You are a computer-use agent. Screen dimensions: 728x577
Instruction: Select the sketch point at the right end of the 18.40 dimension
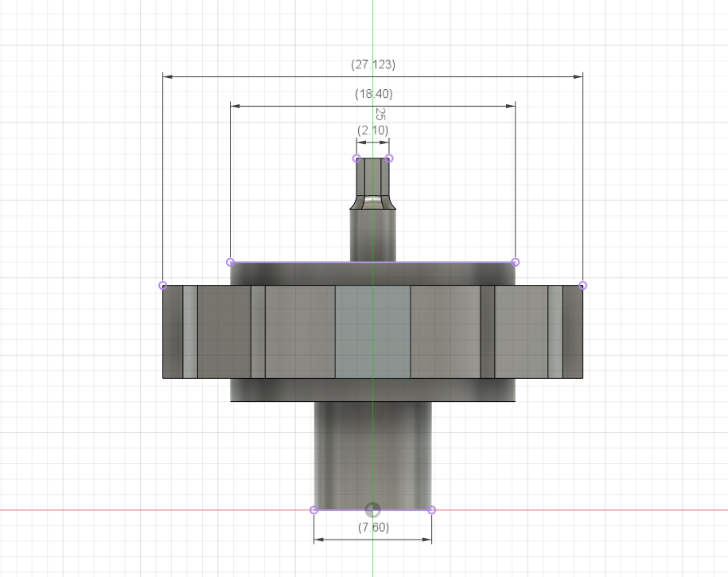pos(515,262)
